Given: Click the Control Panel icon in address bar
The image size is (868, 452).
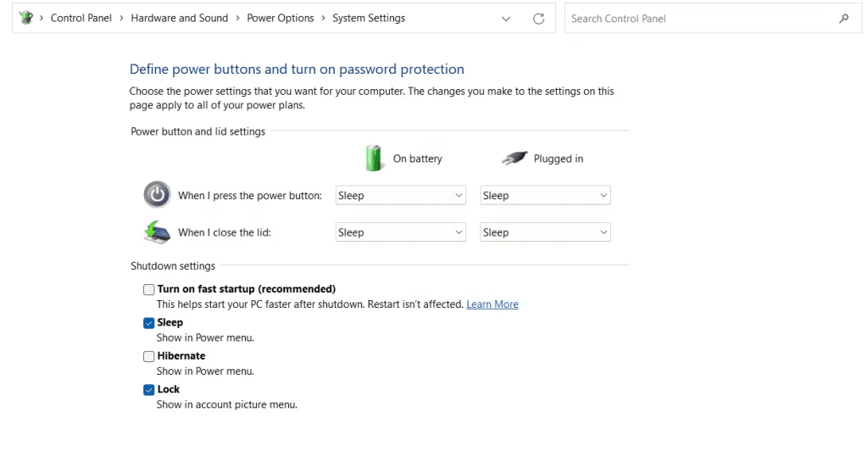Looking at the screenshot, I should (x=25, y=18).
